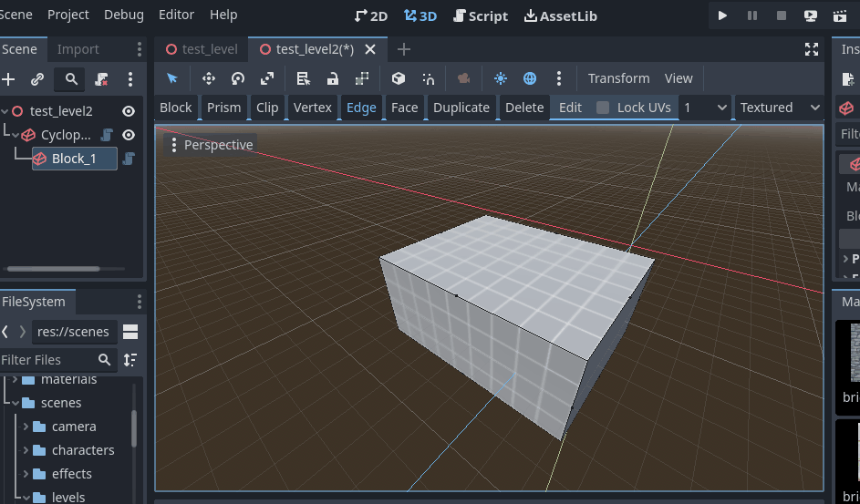860x504 pixels.
Task: Open the Perspective view menu
Action: coord(212,145)
